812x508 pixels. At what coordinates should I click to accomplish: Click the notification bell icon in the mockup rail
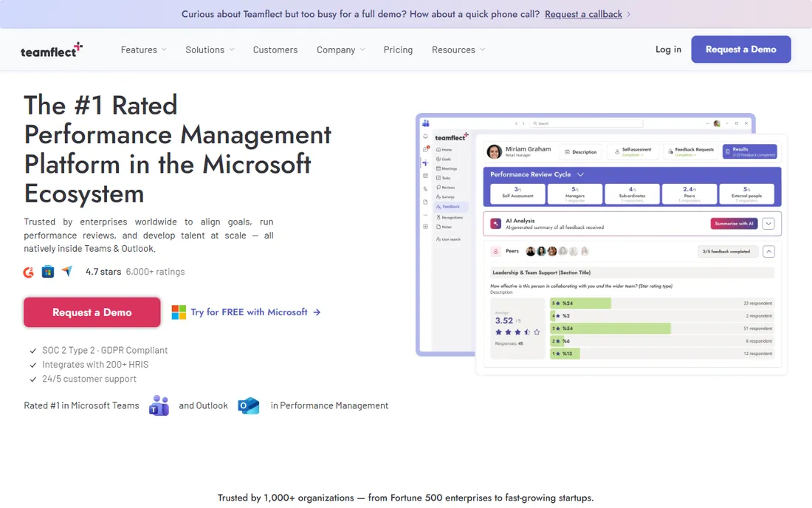[425, 136]
